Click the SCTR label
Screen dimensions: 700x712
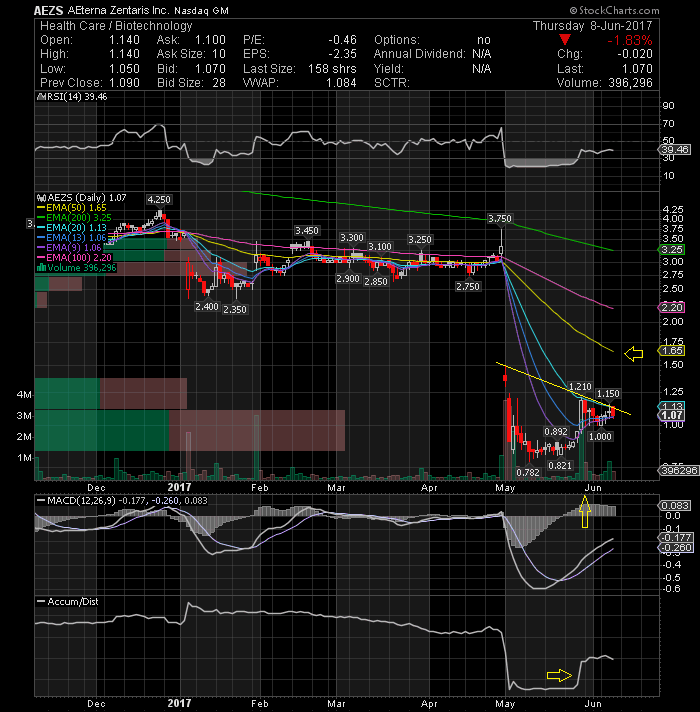pos(392,83)
